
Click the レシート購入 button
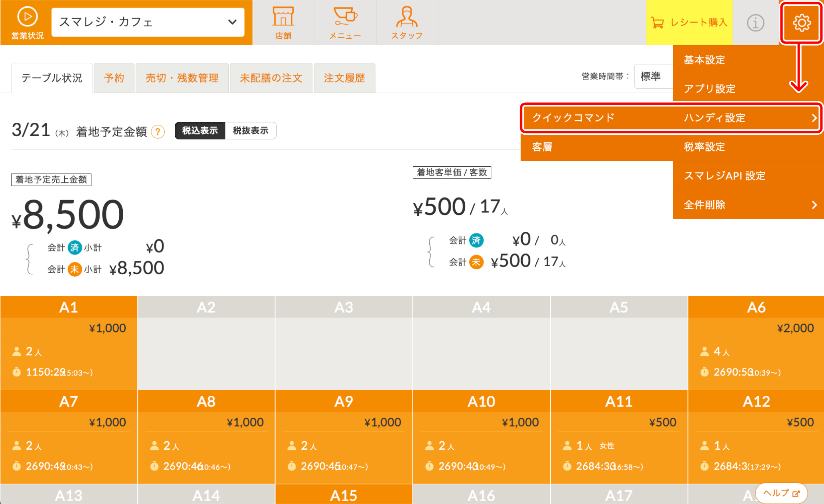click(689, 22)
